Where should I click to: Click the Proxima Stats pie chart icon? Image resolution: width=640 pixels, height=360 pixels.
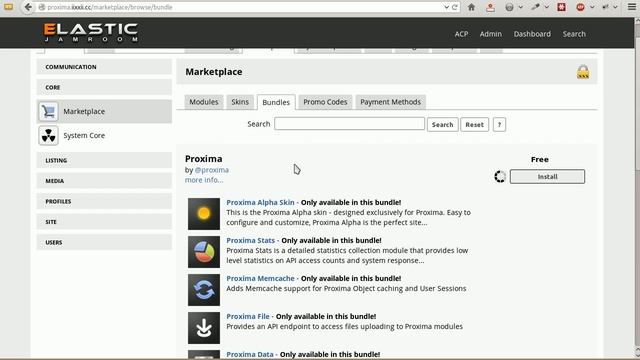204,252
